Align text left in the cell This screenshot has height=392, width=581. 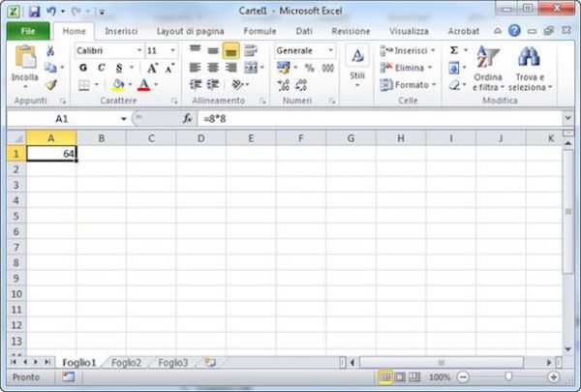195,68
